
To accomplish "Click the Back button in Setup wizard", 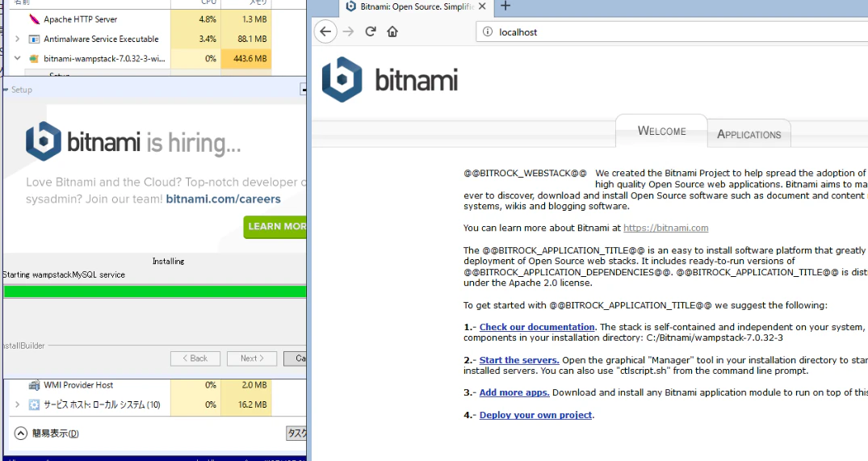I will (195, 358).
